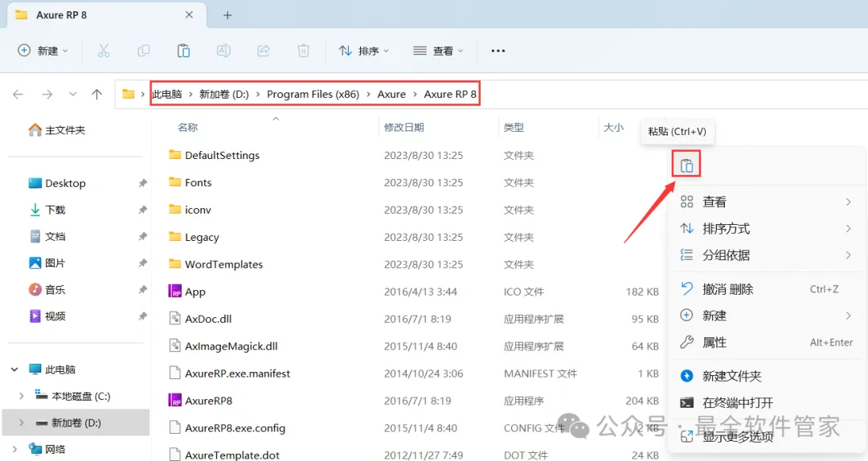Viewport: 868px width, 461px height.
Task: Click the Delete trash icon in toolbar
Action: [303, 51]
